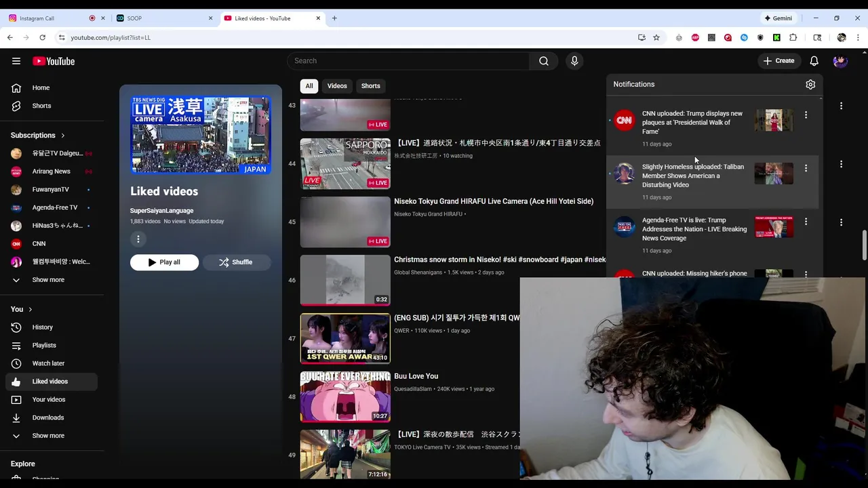Open Downloads in the sidebar
The height and width of the screenshot is (488, 868).
tap(49, 418)
